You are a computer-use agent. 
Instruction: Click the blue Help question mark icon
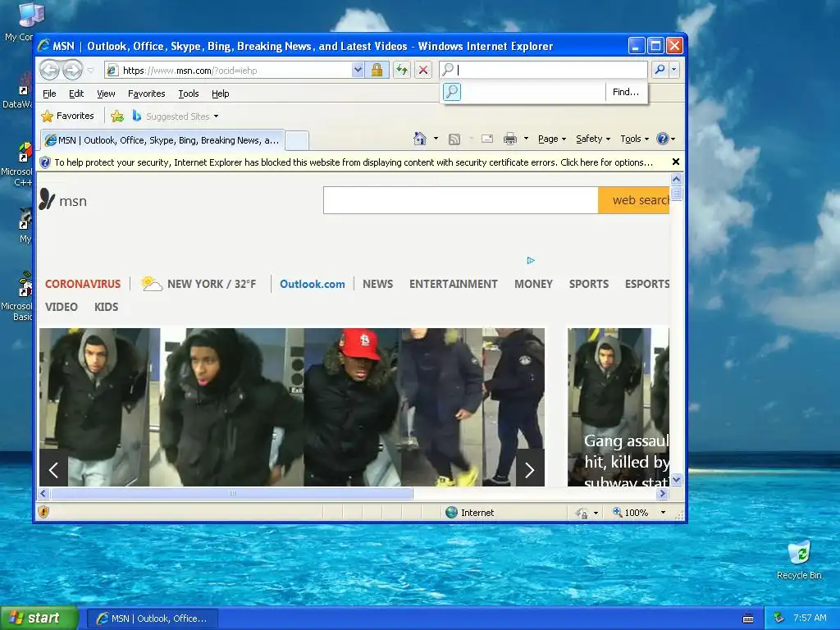coord(662,139)
